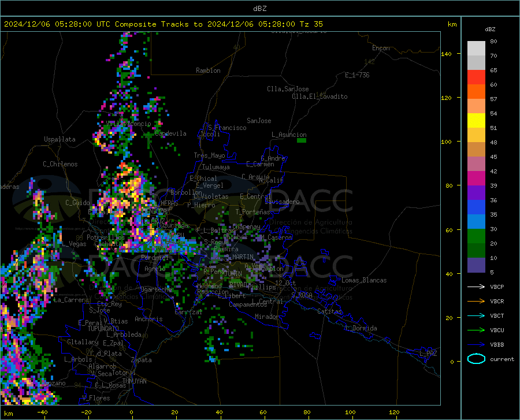Pick the light gray 70–80 dBZ swatch
Image resolution: width=520 pixels, height=420 pixels.
coord(476,49)
